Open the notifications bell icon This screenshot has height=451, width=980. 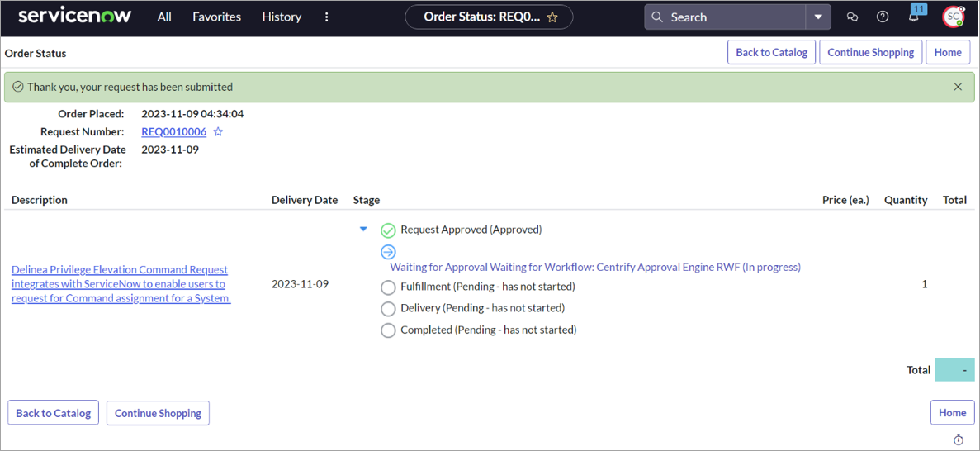point(913,17)
